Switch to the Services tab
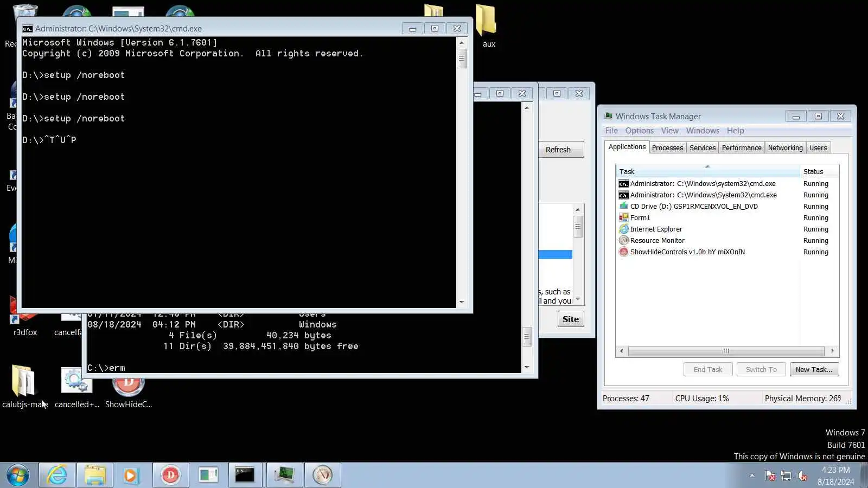Image resolution: width=868 pixels, height=488 pixels. pyautogui.click(x=703, y=148)
